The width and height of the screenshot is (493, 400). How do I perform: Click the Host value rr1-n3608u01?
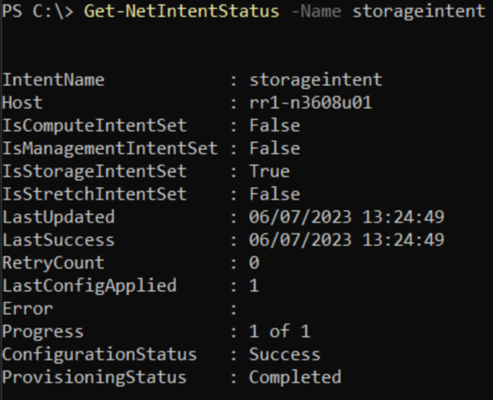(311, 103)
